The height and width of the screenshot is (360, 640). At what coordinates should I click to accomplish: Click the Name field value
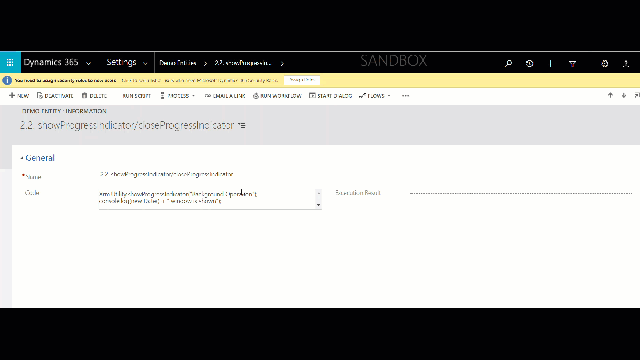tap(167, 174)
